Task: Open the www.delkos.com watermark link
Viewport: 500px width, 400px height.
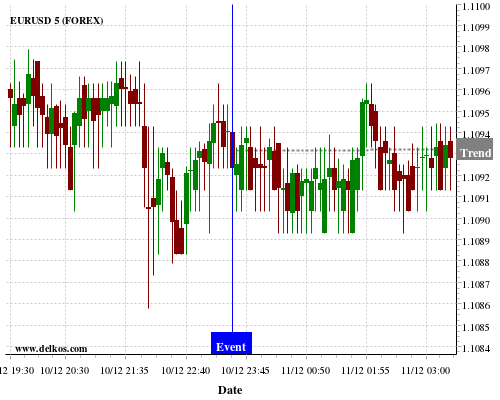Action: pos(51,349)
